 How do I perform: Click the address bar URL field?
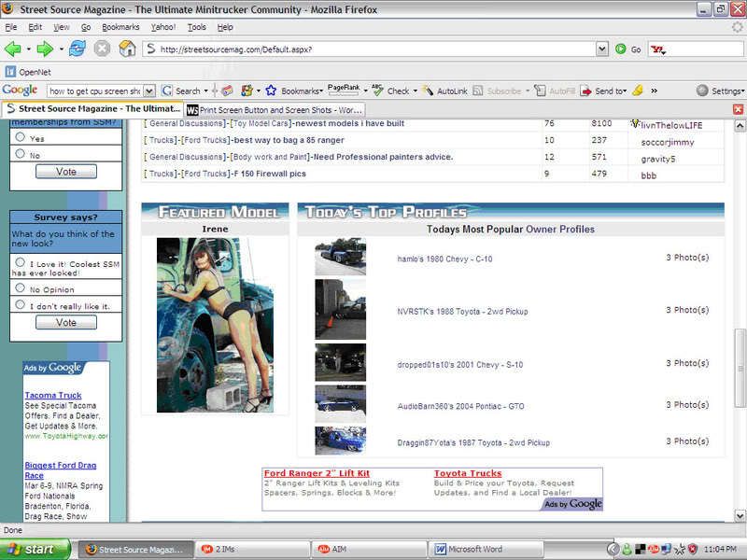369,49
